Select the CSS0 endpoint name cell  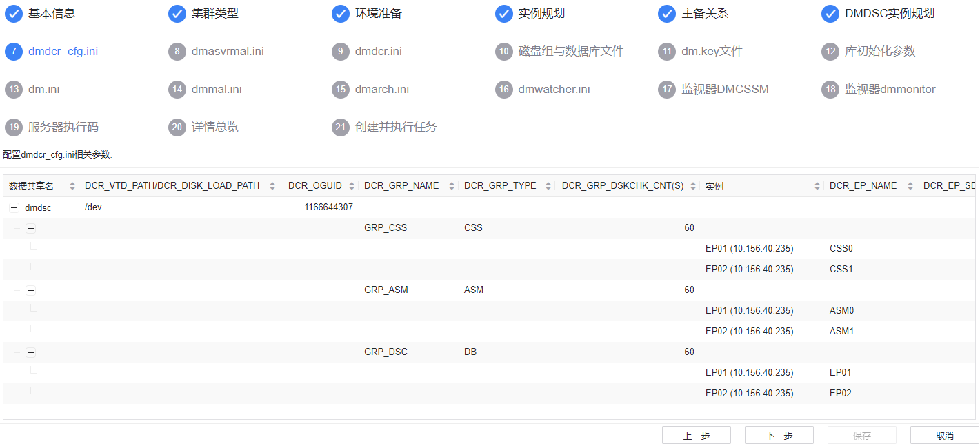[x=841, y=249]
